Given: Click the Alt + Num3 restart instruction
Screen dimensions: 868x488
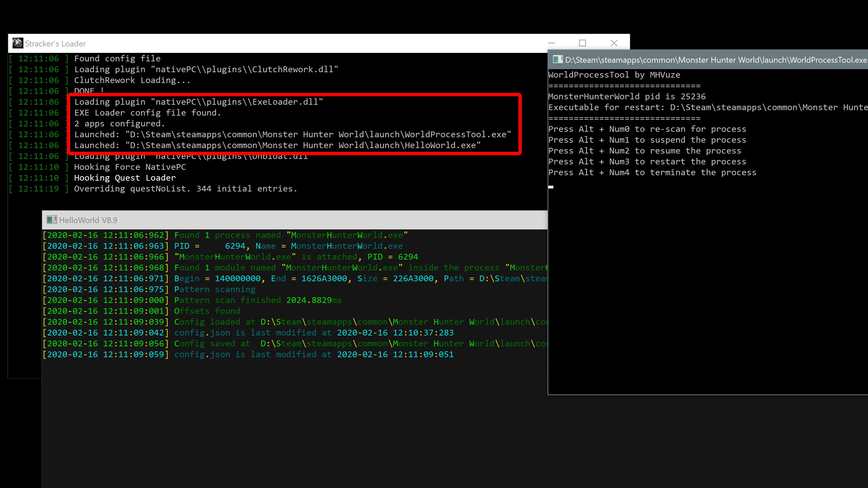Looking at the screenshot, I should pyautogui.click(x=647, y=162).
